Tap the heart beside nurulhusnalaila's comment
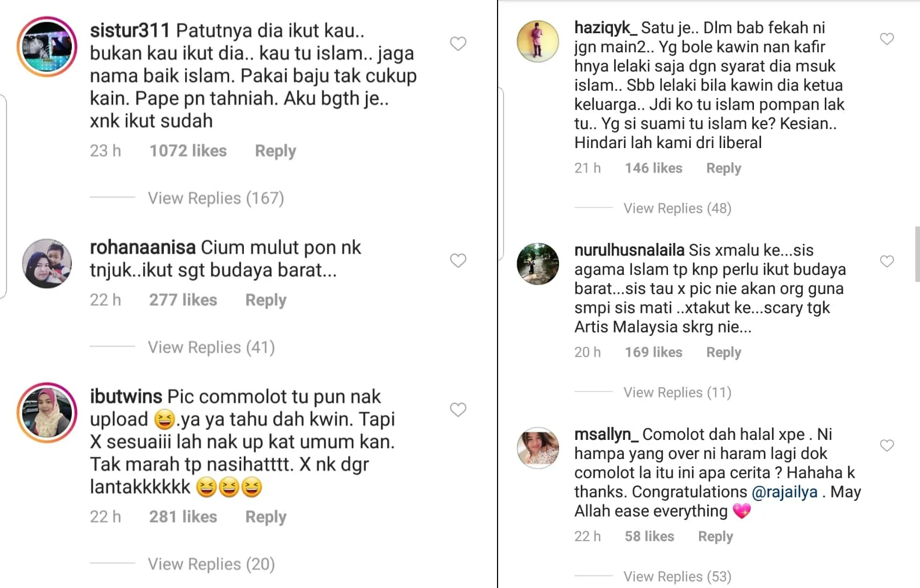 click(x=887, y=261)
